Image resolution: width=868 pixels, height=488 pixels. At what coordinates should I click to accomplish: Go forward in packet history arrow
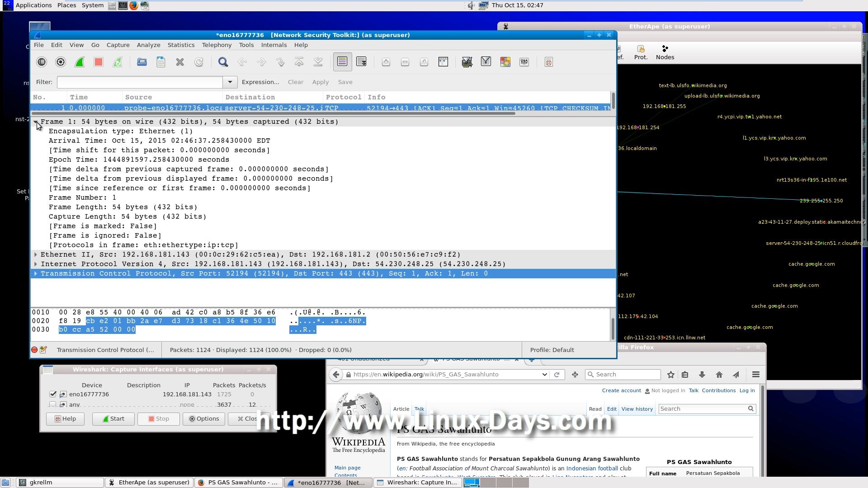[x=261, y=62]
